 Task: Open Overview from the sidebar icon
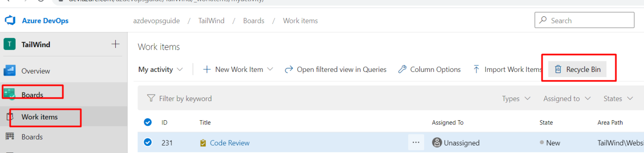tap(9, 71)
